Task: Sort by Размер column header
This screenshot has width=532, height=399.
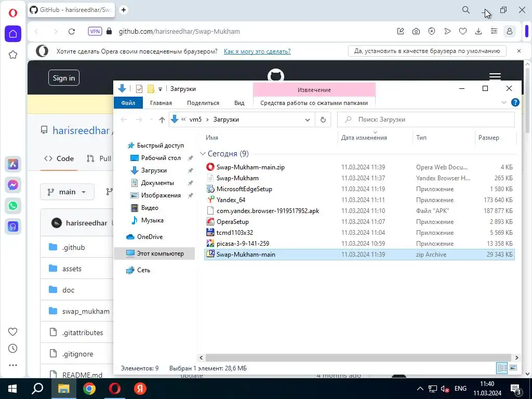Action: click(x=488, y=138)
